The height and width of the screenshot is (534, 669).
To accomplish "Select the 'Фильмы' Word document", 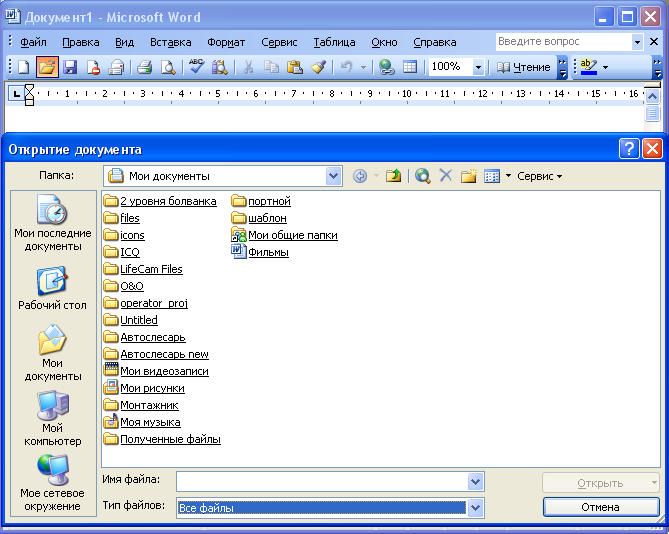I will (260, 252).
